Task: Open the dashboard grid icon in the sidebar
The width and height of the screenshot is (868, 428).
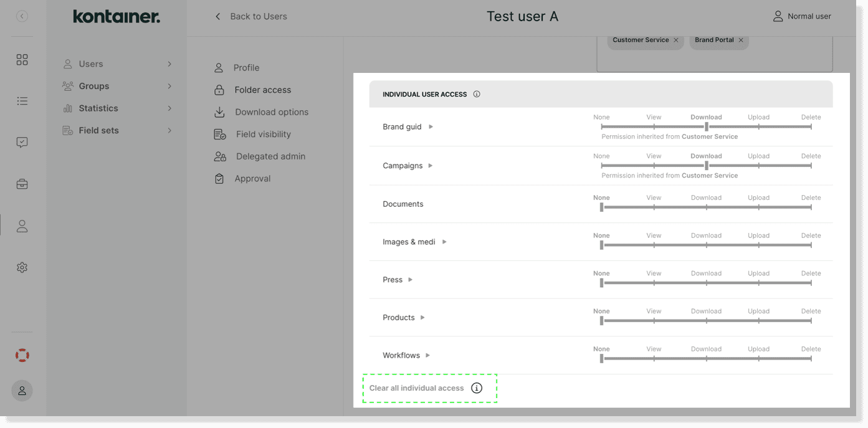Action: click(22, 59)
